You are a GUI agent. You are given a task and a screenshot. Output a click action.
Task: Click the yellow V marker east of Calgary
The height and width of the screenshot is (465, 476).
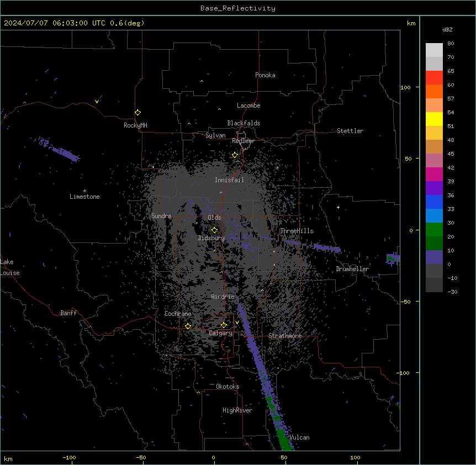point(237,323)
